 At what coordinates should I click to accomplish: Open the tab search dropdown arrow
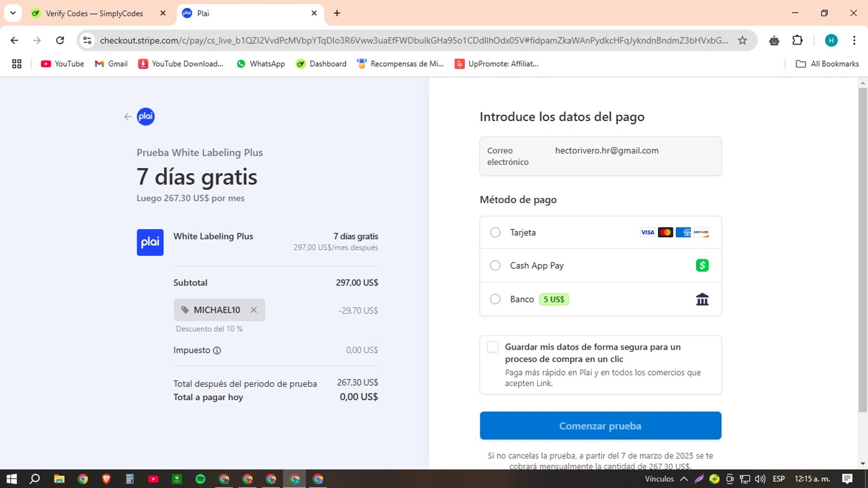[13, 13]
